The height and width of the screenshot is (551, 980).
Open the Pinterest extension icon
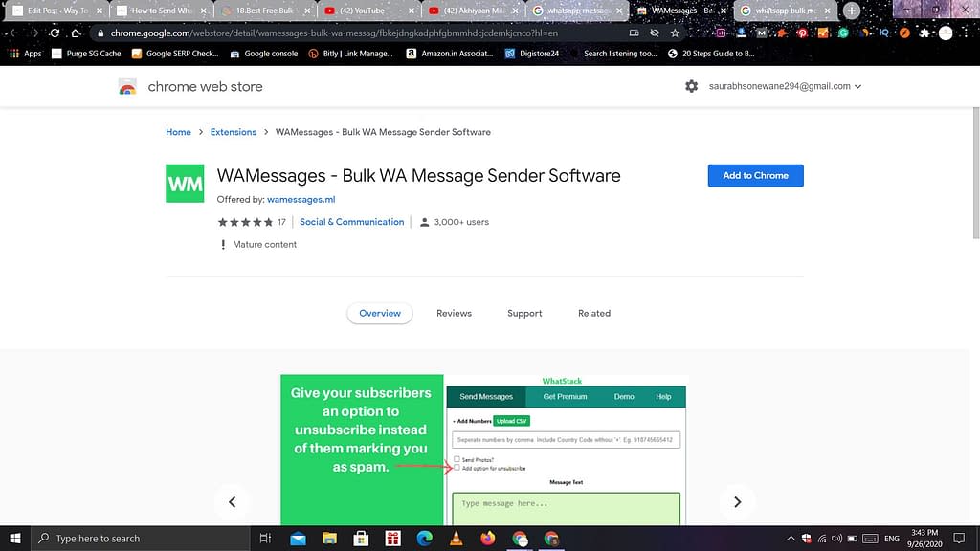point(802,33)
